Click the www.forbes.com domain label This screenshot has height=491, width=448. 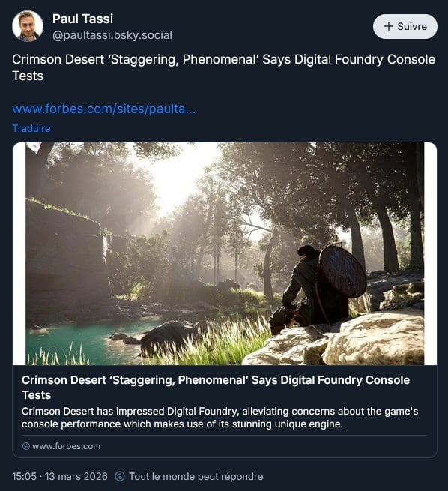(x=67, y=446)
